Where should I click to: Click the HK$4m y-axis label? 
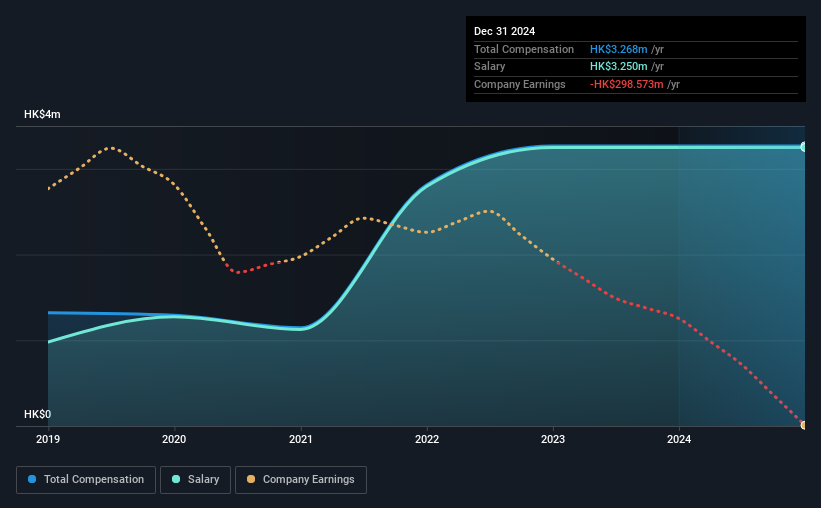coord(42,114)
